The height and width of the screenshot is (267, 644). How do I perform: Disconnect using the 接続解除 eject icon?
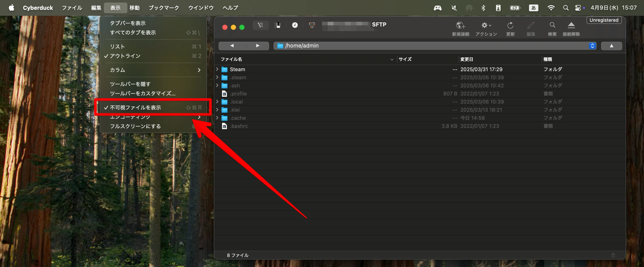[x=571, y=25]
